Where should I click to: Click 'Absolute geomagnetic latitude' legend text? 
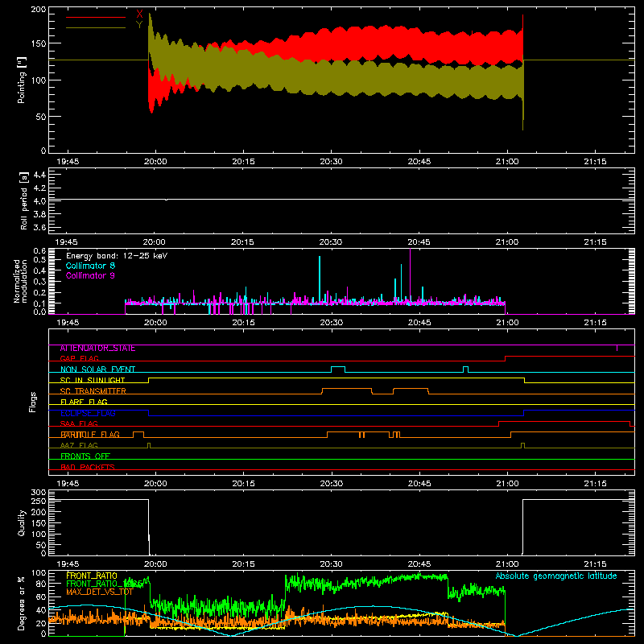point(556,576)
